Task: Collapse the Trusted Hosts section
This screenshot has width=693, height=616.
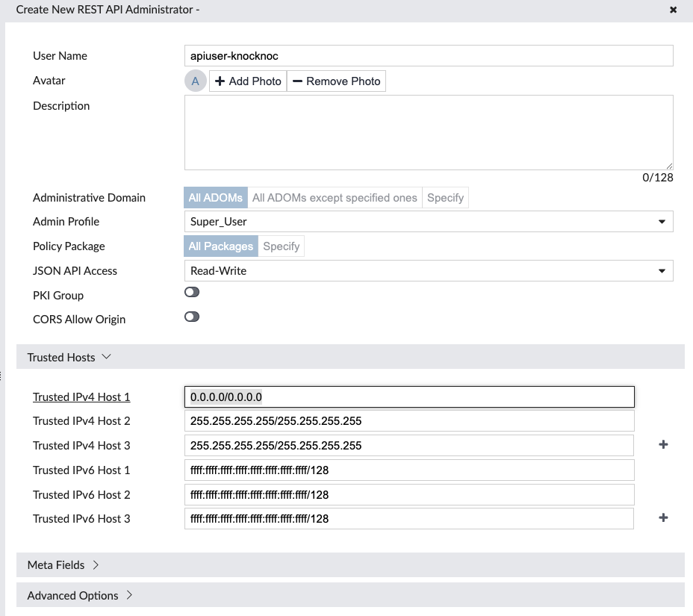Action: (x=69, y=357)
